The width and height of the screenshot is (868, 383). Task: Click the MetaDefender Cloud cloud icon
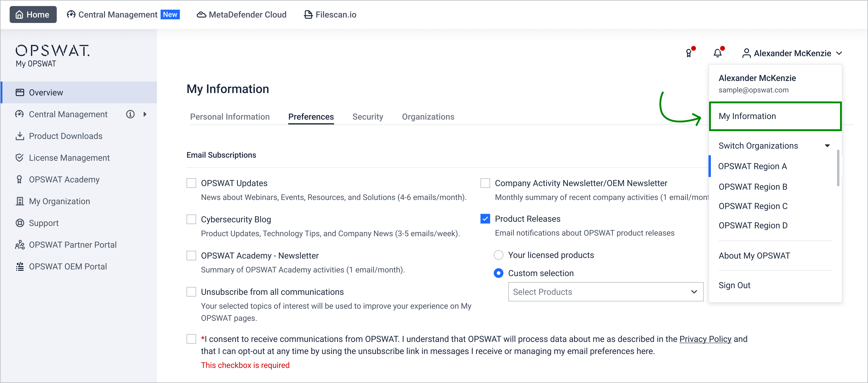[201, 14]
